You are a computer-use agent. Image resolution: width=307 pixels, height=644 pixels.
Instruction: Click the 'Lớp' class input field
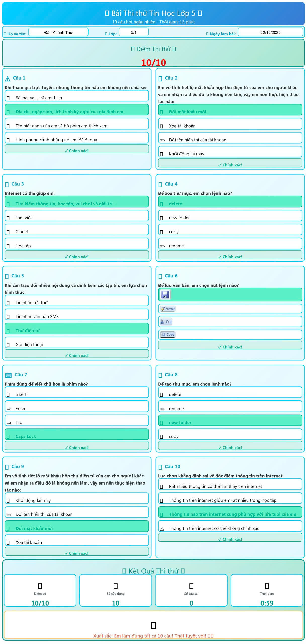(x=134, y=32)
